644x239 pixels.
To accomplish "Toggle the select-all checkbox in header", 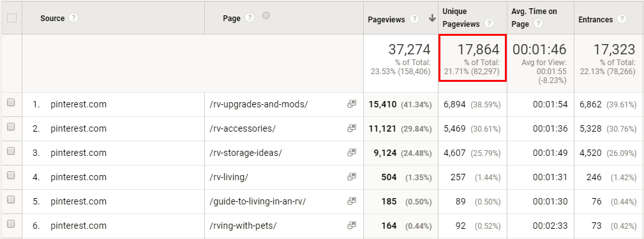I will [x=12, y=18].
